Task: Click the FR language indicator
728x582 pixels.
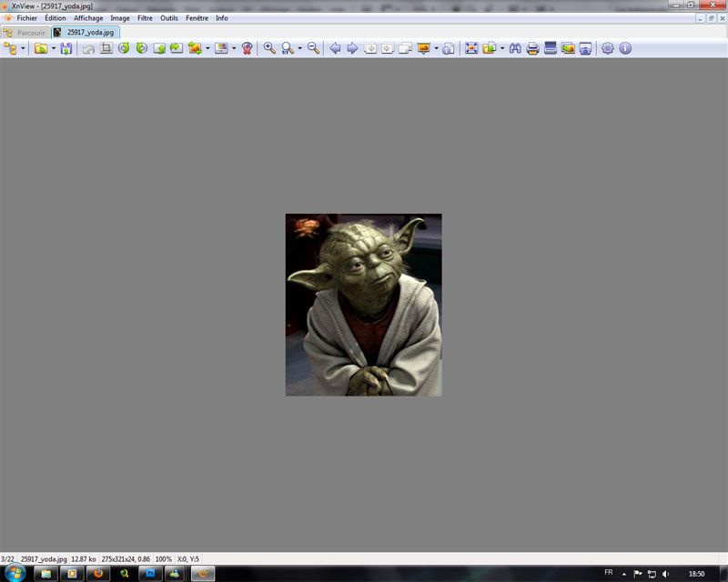Action: pyautogui.click(x=608, y=573)
